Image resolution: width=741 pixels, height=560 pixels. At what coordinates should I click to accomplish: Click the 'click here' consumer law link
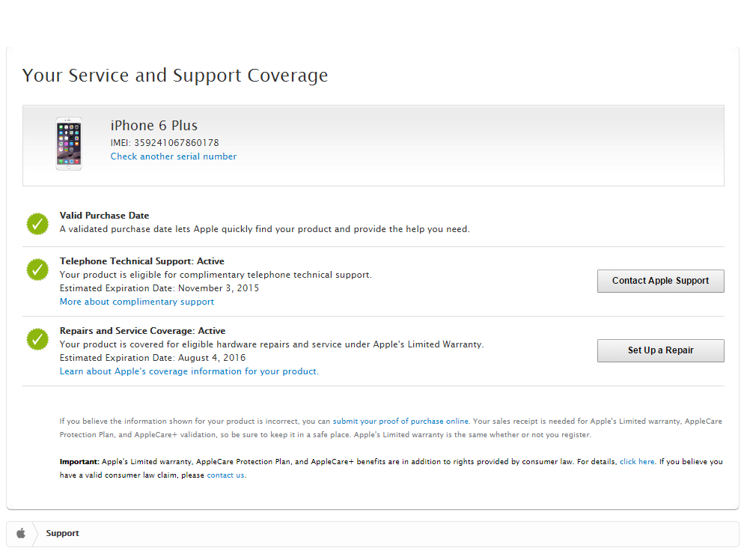tap(637, 462)
